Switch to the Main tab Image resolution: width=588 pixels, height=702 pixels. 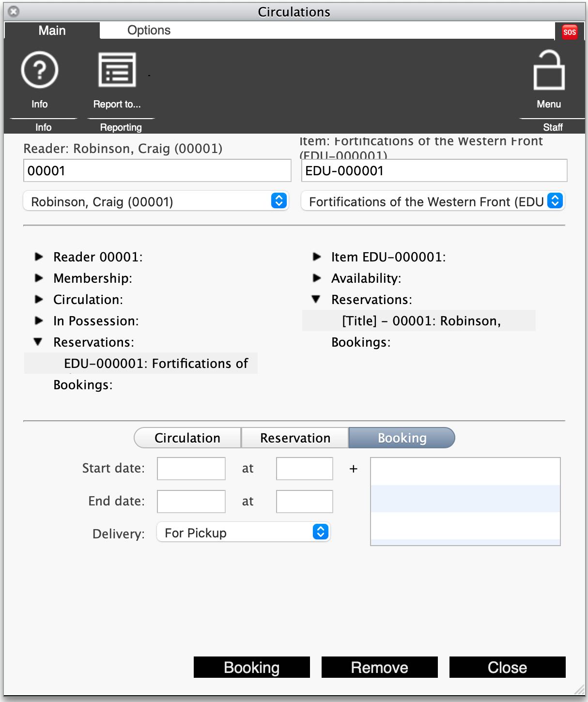pos(52,31)
